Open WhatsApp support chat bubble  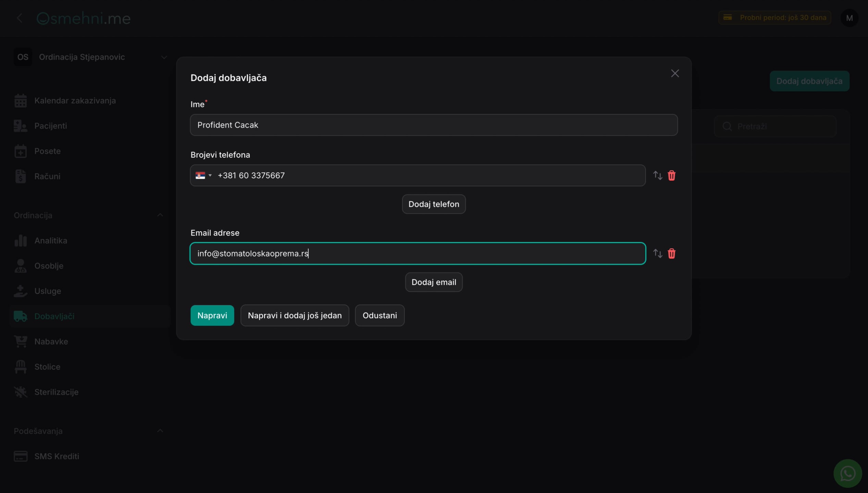[847, 473]
